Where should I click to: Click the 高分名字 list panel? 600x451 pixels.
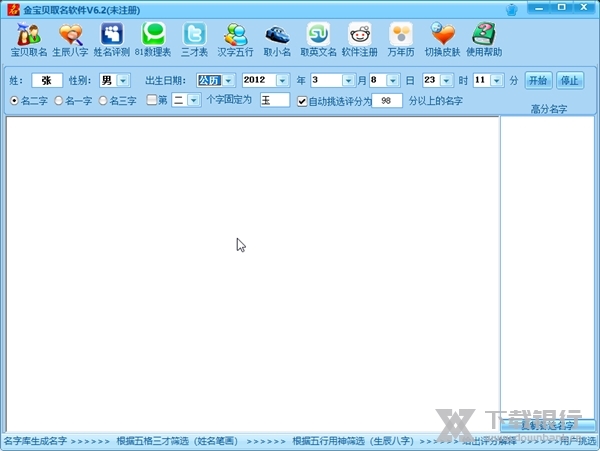click(547, 267)
